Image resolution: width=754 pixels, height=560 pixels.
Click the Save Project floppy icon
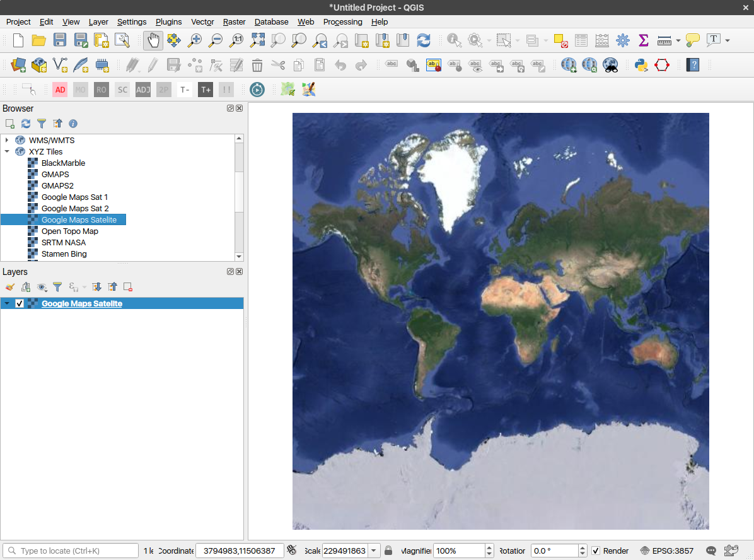pyautogui.click(x=60, y=40)
